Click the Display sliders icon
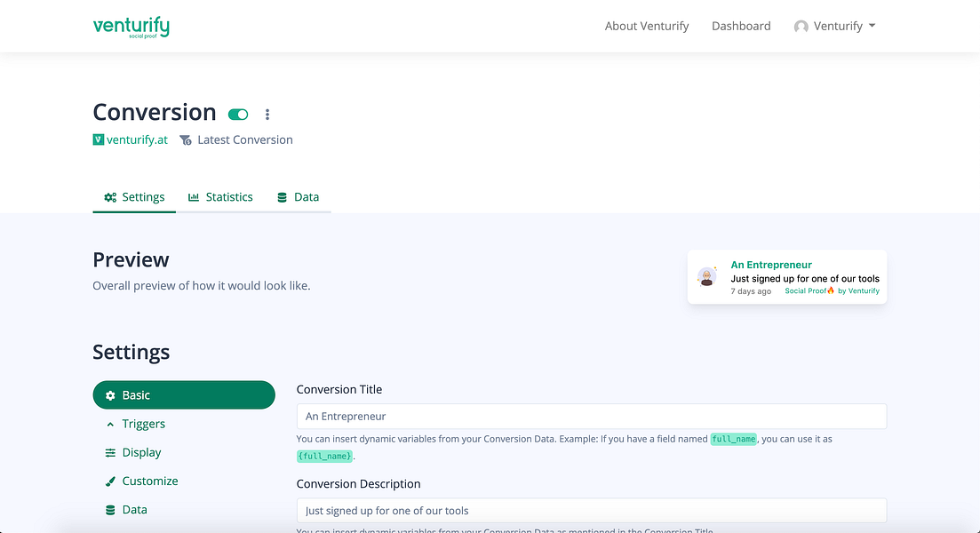Image resolution: width=980 pixels, height=533 pixels. 110,452
